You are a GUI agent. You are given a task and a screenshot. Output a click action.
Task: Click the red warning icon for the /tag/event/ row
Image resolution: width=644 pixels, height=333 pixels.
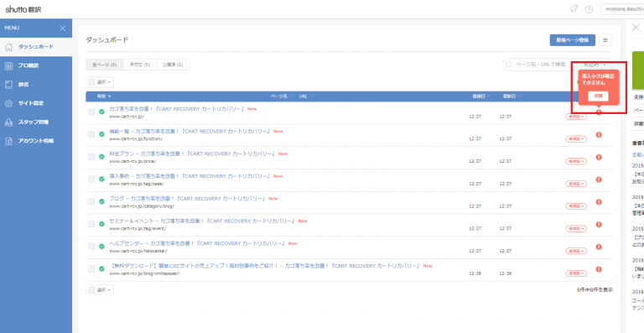coord(599,225)
